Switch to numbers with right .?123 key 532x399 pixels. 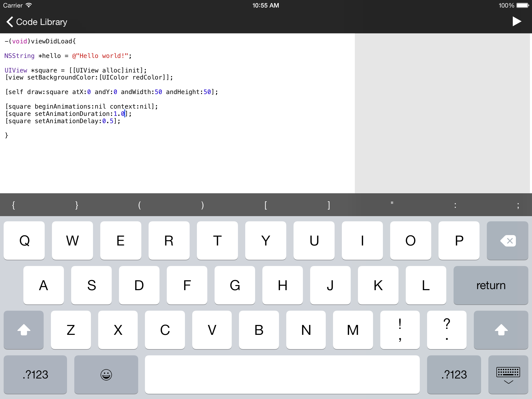[x=454, y=374]
